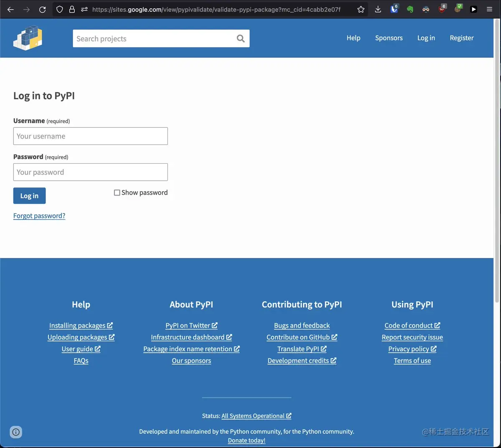Click the shield tracking protection icon

click(x=60, y=9)
